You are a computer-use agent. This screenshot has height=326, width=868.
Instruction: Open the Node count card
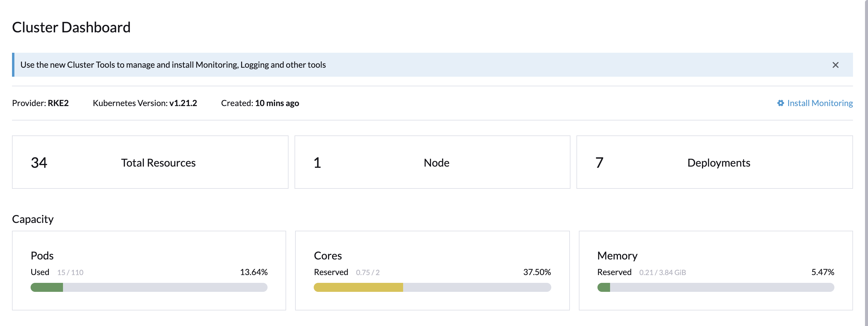(432, 162)
